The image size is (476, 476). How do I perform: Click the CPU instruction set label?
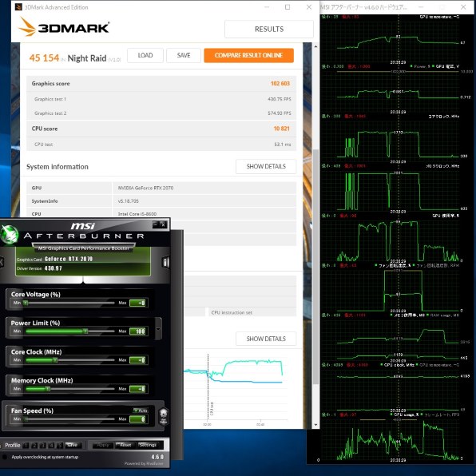pos(232,312)
